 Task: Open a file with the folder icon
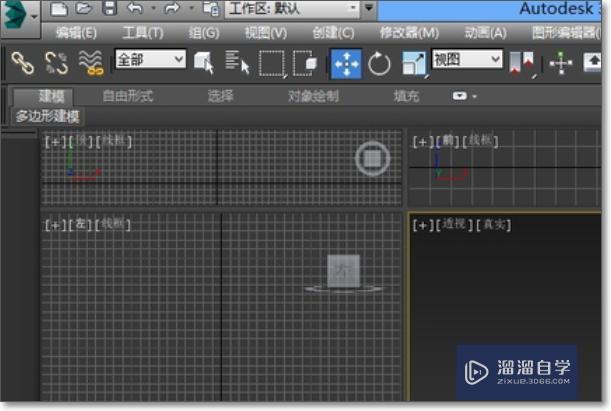click(83, 8)
